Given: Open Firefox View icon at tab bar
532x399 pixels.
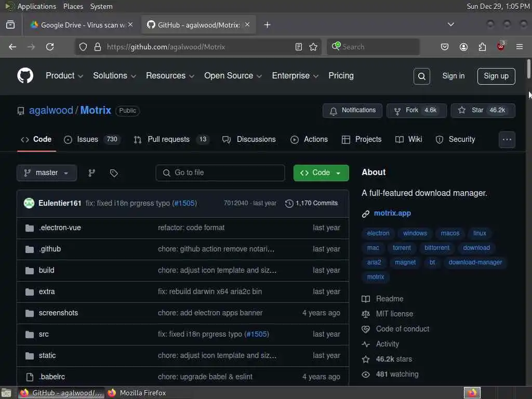Looking at the screenshot, I should (x=10, y=25).
